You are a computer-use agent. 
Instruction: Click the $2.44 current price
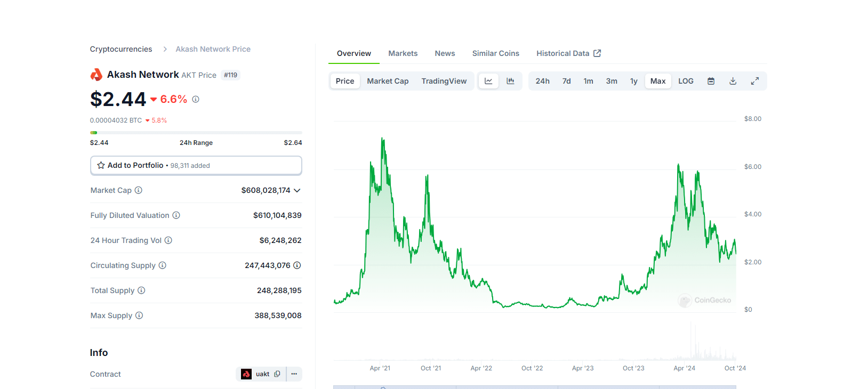[118, 99]
